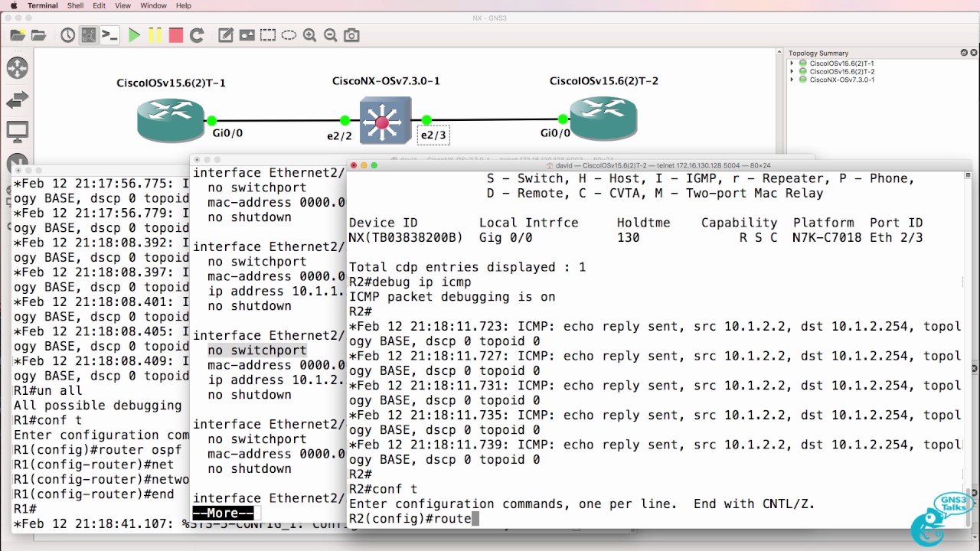Start all devices with green play button
The height and width of the screenshot is (551, 980).
pos(135,35)
